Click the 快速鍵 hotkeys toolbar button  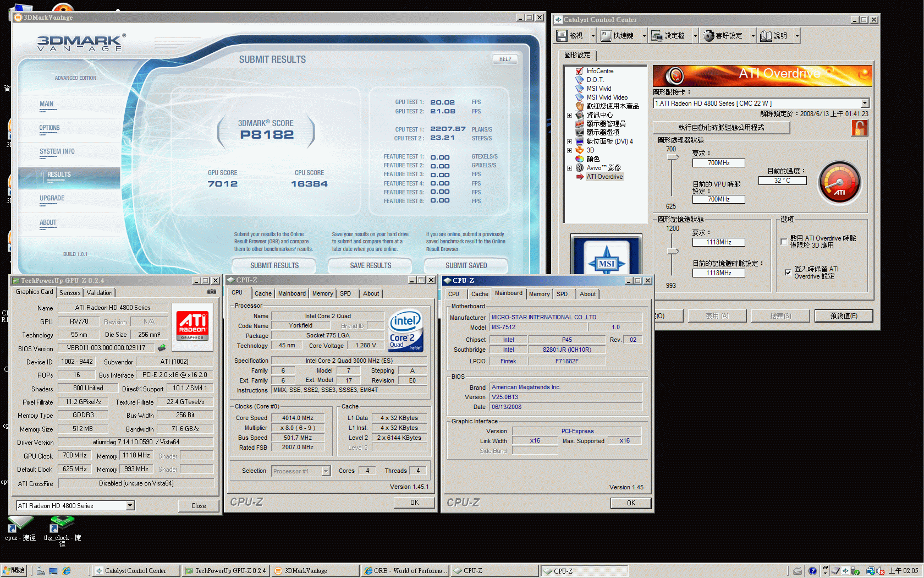tap(618, 36)
